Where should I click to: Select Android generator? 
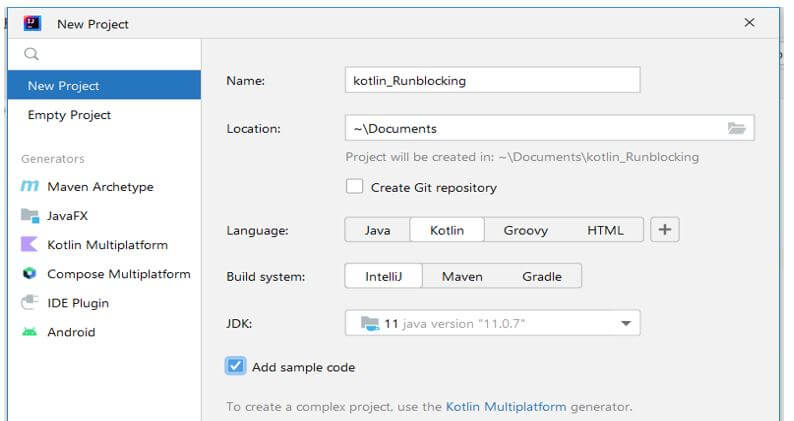104,332
